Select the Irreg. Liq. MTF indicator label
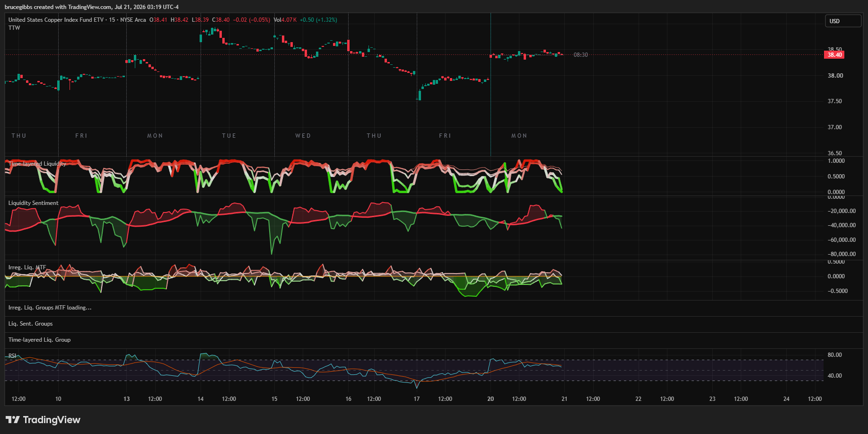Image resolution: width=868 pixels, height=434 pixels. click(27, 267)
